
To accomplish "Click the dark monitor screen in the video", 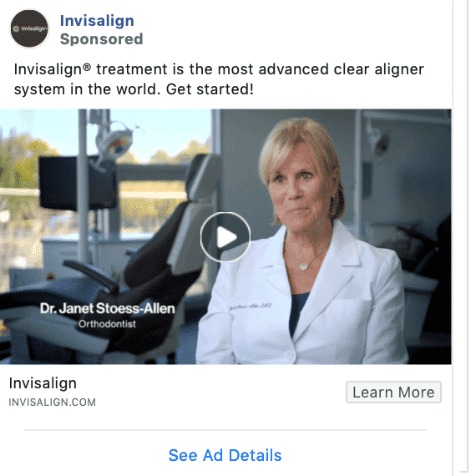I will 78,184.
